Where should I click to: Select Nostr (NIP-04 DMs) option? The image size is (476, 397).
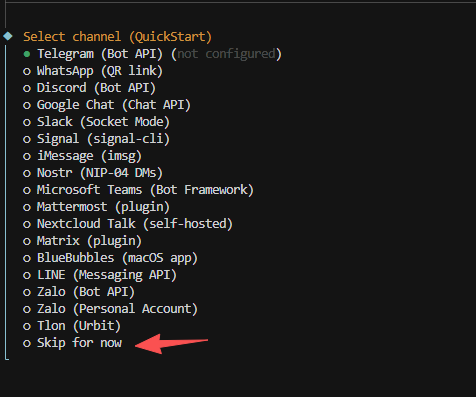pos(93,173)
